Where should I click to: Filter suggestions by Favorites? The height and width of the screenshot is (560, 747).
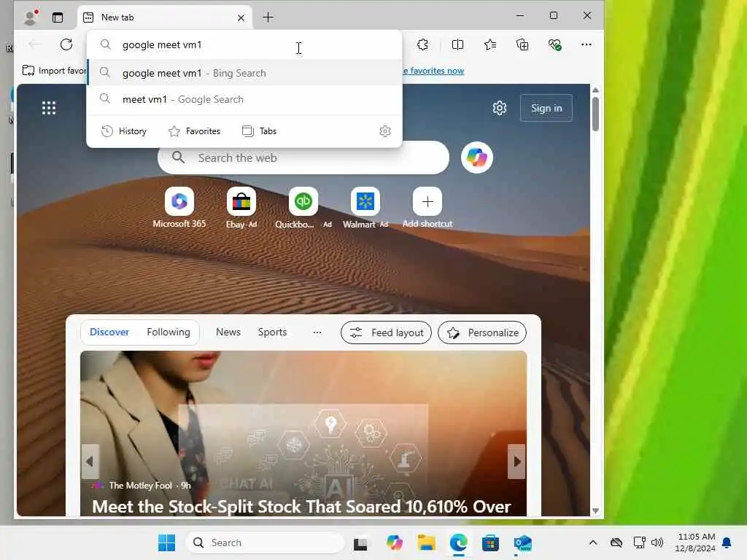tap(194, 131)
